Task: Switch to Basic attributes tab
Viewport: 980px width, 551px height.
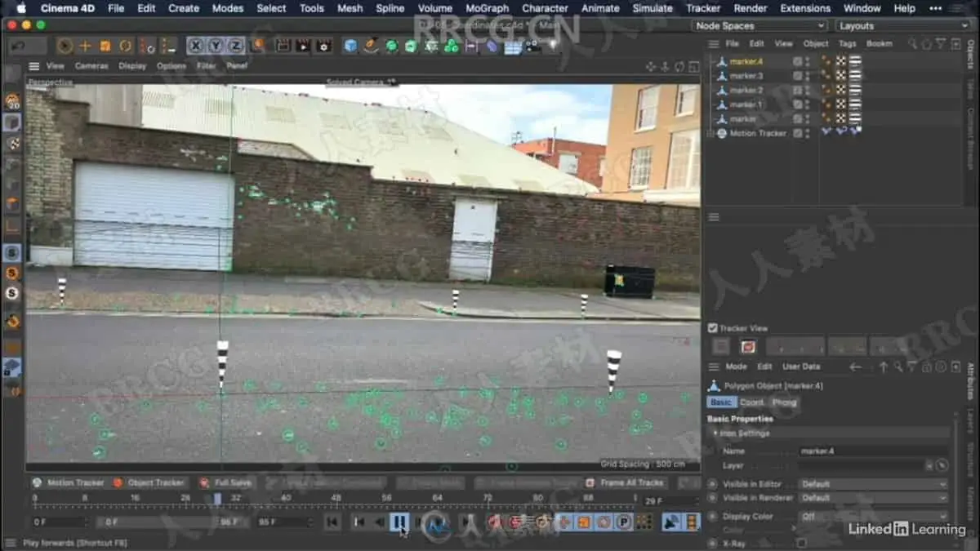Action: (721, 402)
